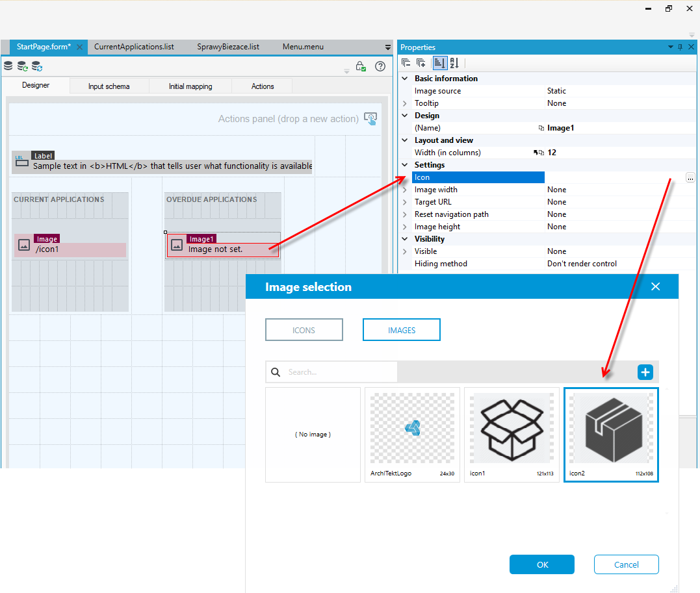Click the Actions panel drop icon
The image size is (700, 593).
click(370, 119)
